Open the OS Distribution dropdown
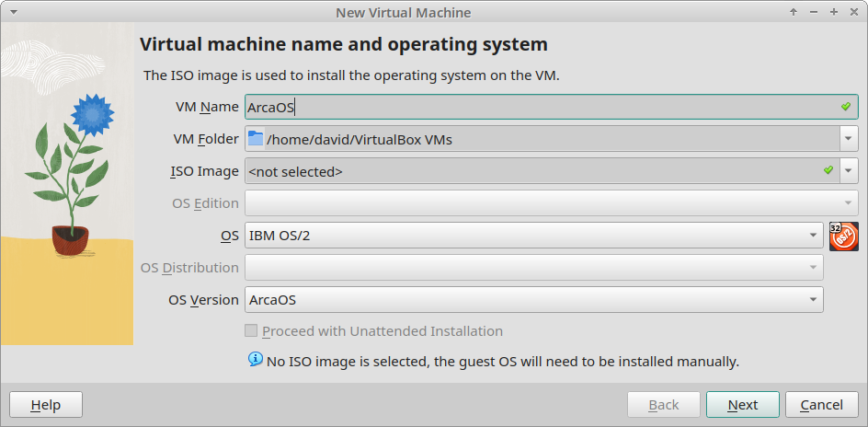This screenshot has height=427, width=868. [x=534, y=268]
